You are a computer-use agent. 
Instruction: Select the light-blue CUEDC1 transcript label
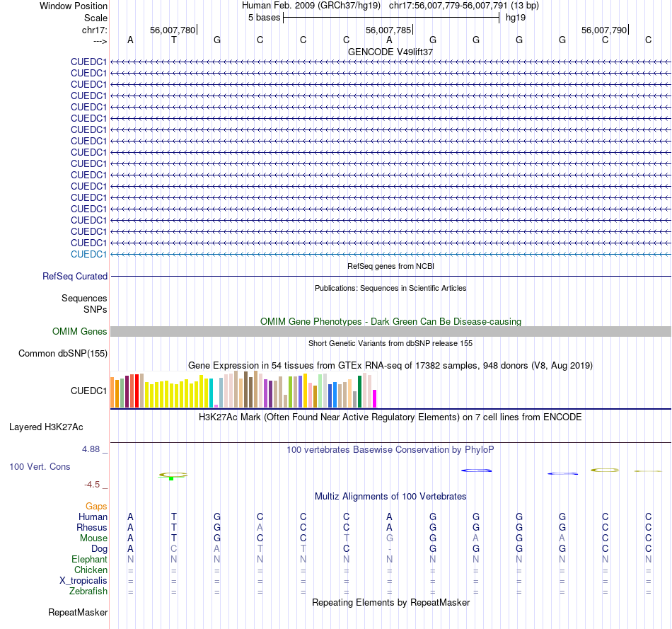tap(88, 254)
